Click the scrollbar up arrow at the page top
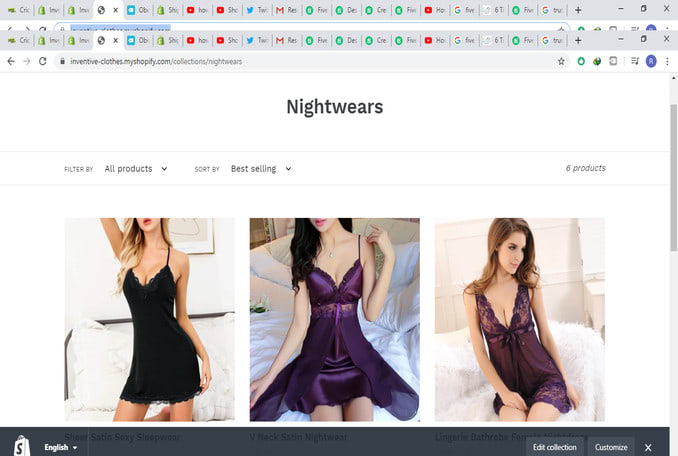Screen dimensions: 678x456 point(674,78)
